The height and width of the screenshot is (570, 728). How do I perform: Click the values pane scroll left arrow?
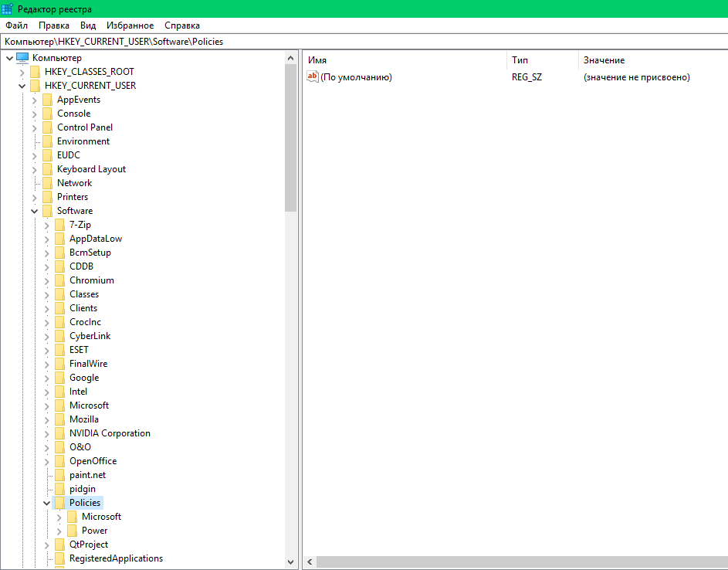[x=310, y=562]
